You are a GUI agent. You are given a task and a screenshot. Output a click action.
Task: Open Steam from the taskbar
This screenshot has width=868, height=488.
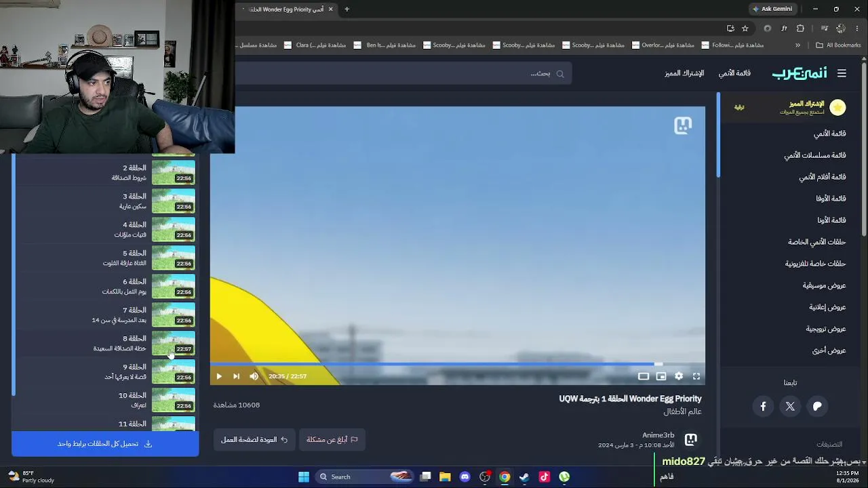pos(524,476)
